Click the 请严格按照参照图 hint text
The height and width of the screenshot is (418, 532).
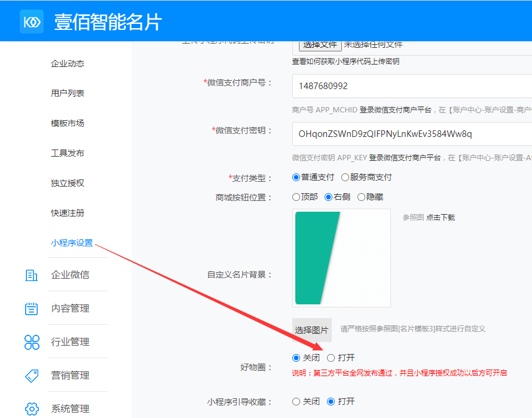(413, 329)
